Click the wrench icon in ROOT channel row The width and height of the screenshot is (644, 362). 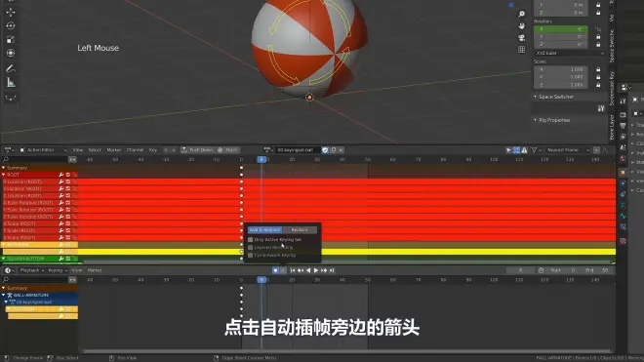(61, 175)
